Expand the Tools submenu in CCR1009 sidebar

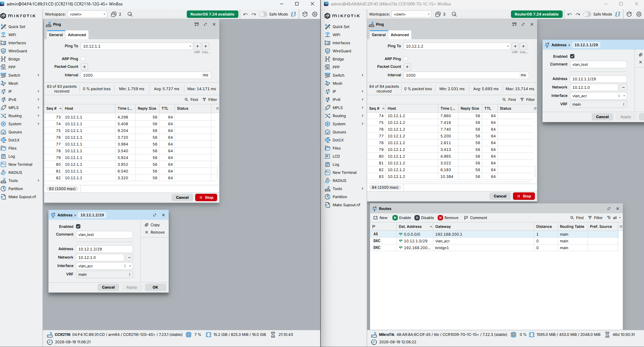363,189
